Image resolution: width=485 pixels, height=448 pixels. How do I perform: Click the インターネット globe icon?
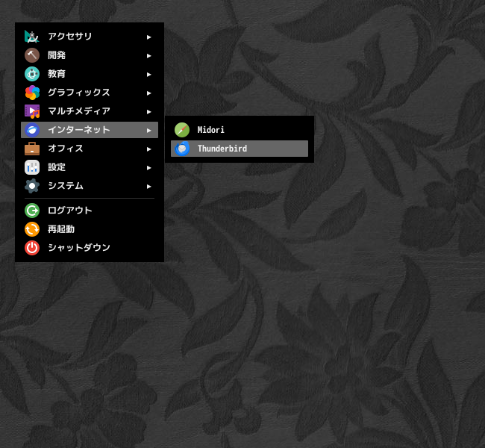click(x=32, y=130)
